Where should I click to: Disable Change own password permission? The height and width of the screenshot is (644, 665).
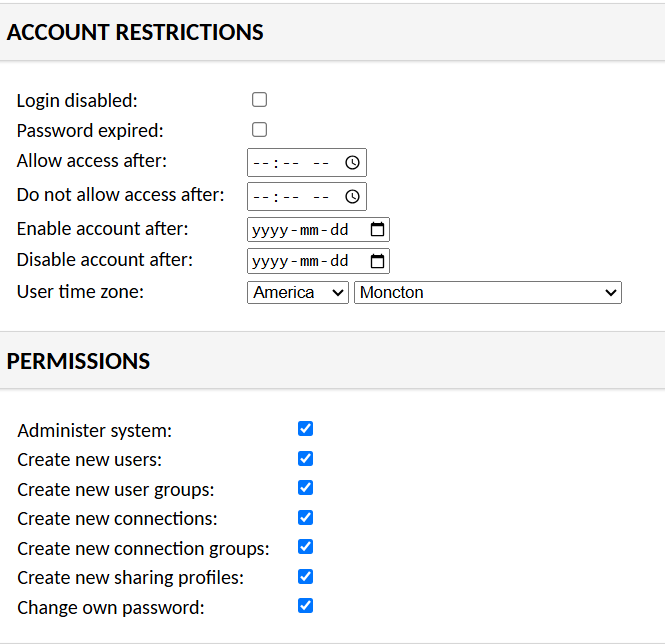(x=306, y=606)
